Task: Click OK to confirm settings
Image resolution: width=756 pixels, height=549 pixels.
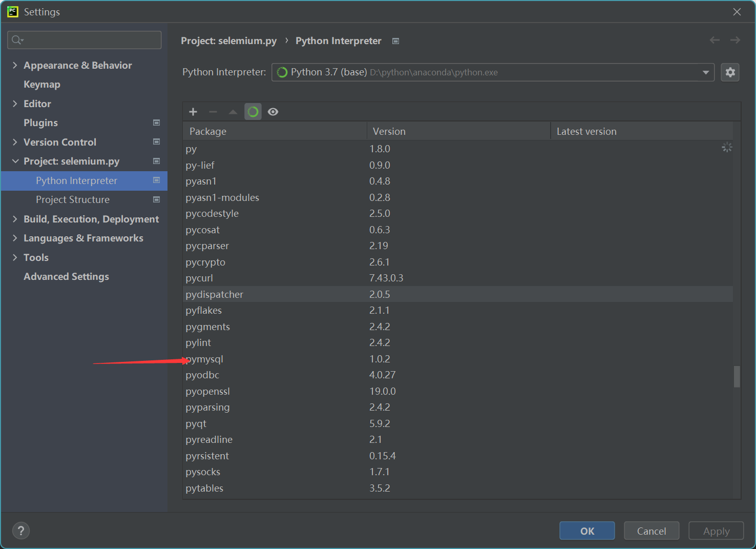Action: tap(587, 531)
